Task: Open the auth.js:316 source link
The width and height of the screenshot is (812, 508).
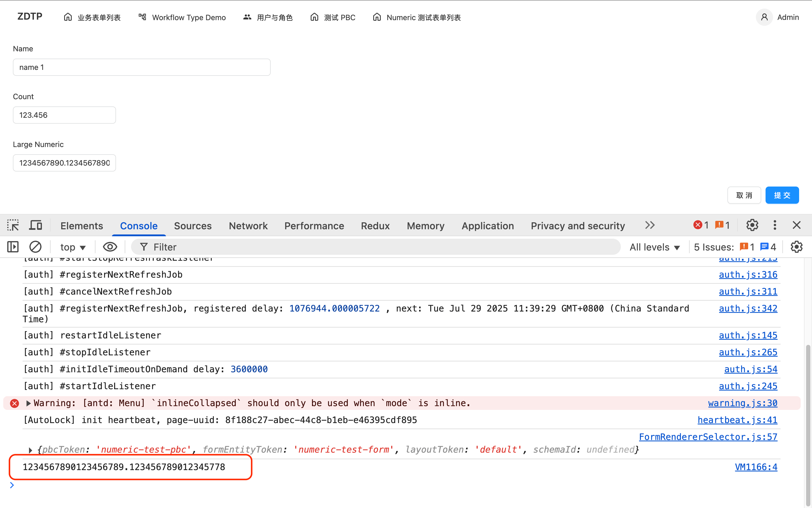Action: tap(748, 275)
